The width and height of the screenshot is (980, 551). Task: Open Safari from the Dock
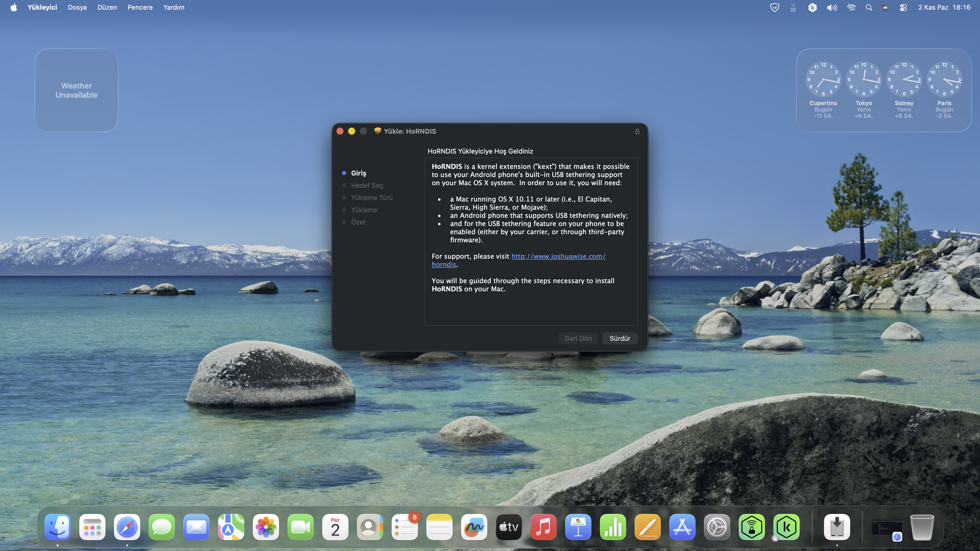coord(127,527)
